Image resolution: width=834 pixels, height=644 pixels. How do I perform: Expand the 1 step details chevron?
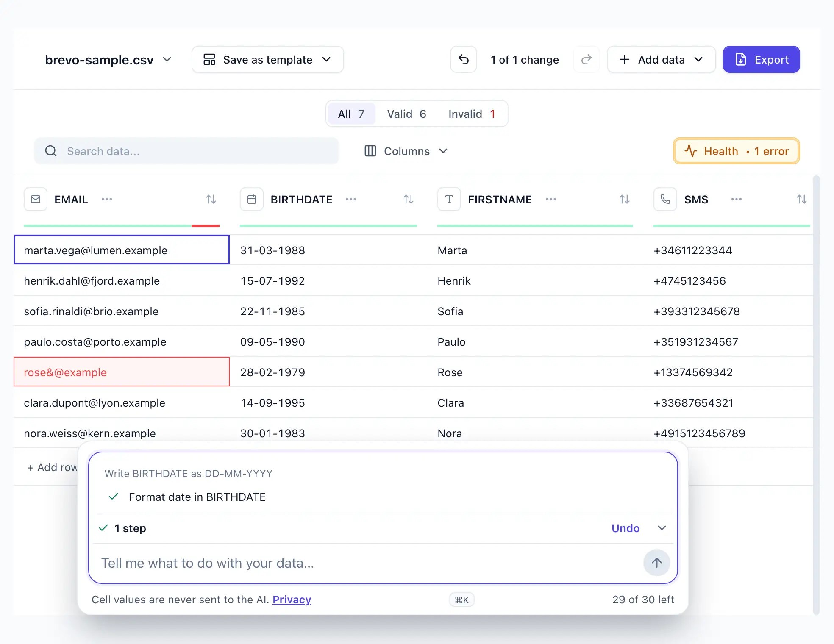(662, 528)
